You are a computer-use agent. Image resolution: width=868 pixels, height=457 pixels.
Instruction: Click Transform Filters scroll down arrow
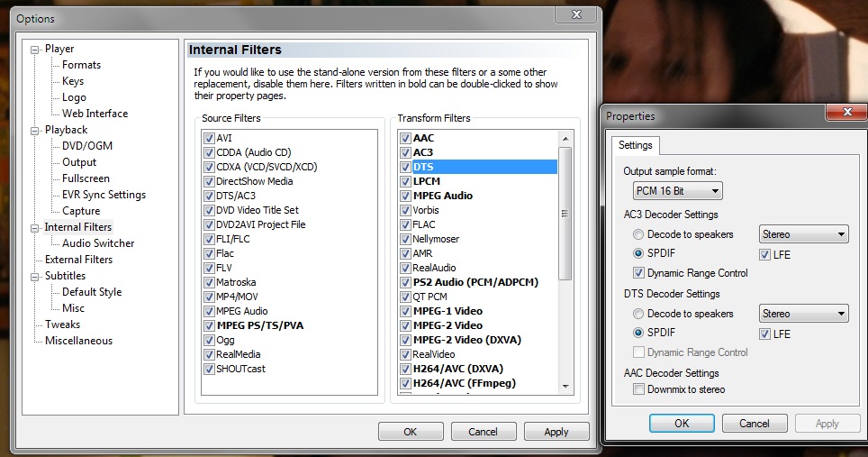pos(565,386)
